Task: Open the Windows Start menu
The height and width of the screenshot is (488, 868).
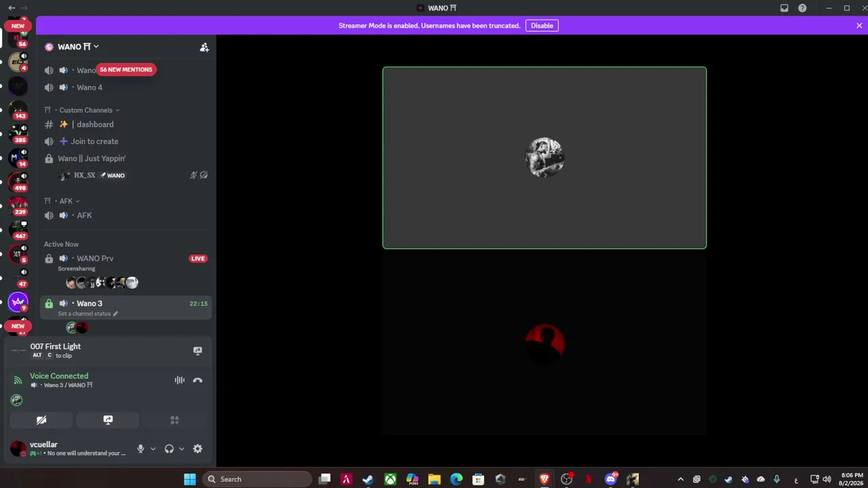Action: [189, 479]
